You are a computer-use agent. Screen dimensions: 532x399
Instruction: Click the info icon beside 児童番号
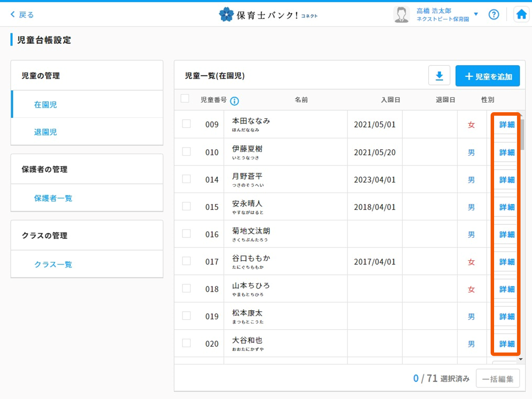(x=234, y=101)
